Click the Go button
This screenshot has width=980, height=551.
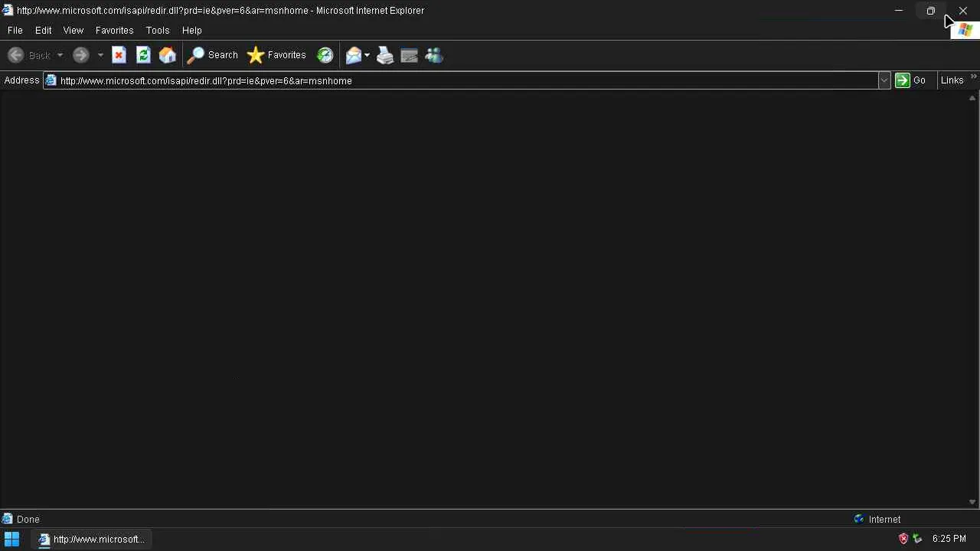[911, 80]
